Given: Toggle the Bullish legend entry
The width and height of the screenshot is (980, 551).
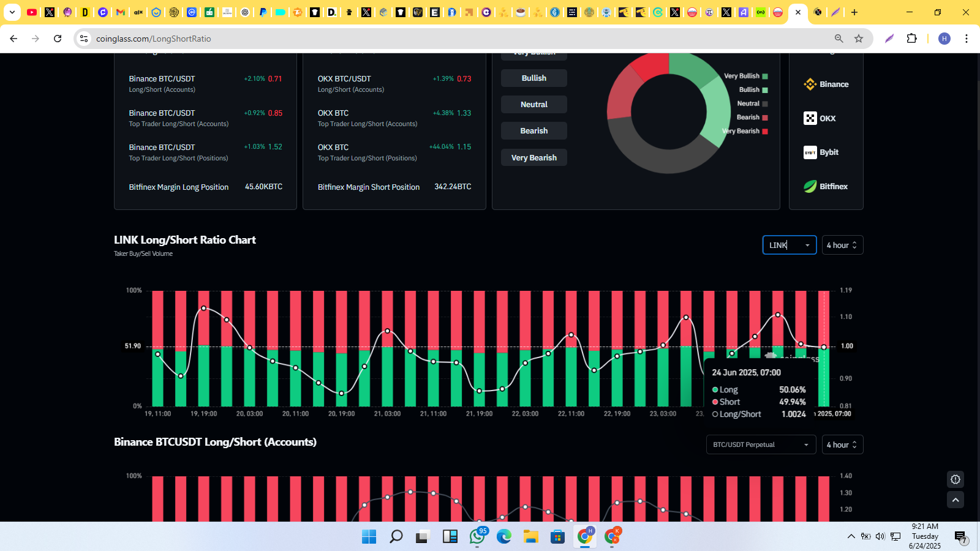Looking at the screenshot, I should (x=753, y=90).
